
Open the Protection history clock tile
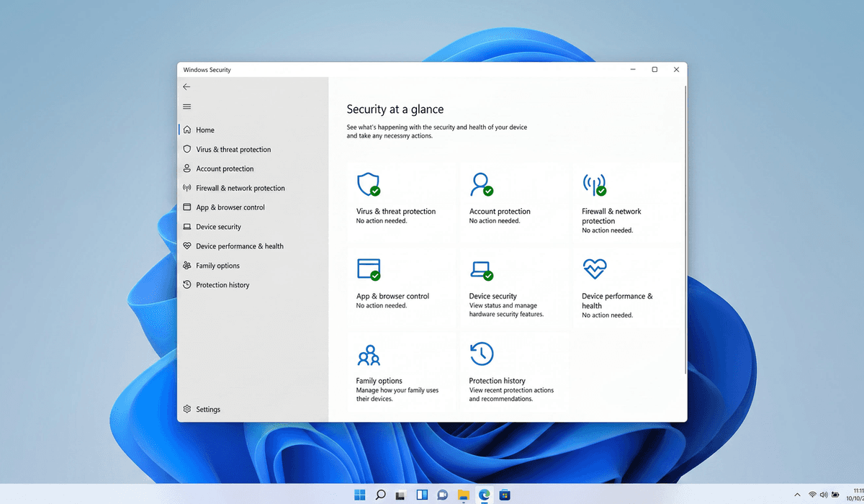pos(514,372)
